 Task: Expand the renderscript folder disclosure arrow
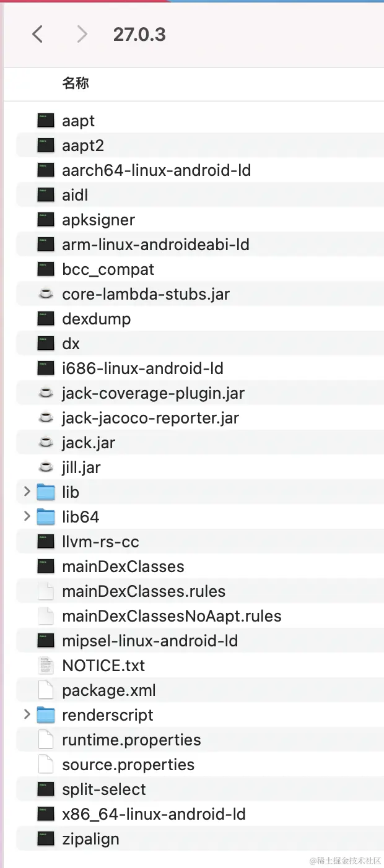click(27, 714)
